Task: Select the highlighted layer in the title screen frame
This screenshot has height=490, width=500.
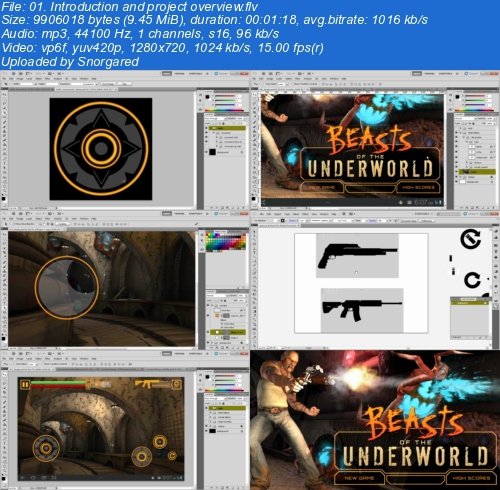Action: tap(477, 172)
